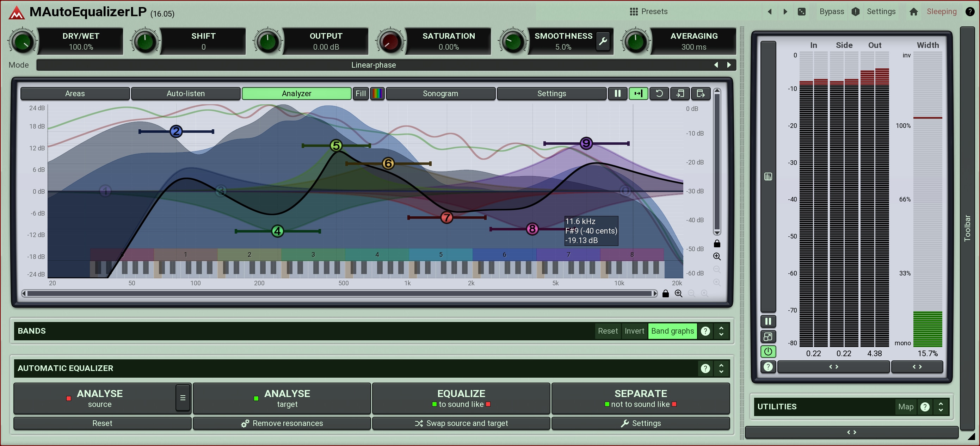Click Swap source and target
This screenshot has width=980, height=446.
coord(461,423)
